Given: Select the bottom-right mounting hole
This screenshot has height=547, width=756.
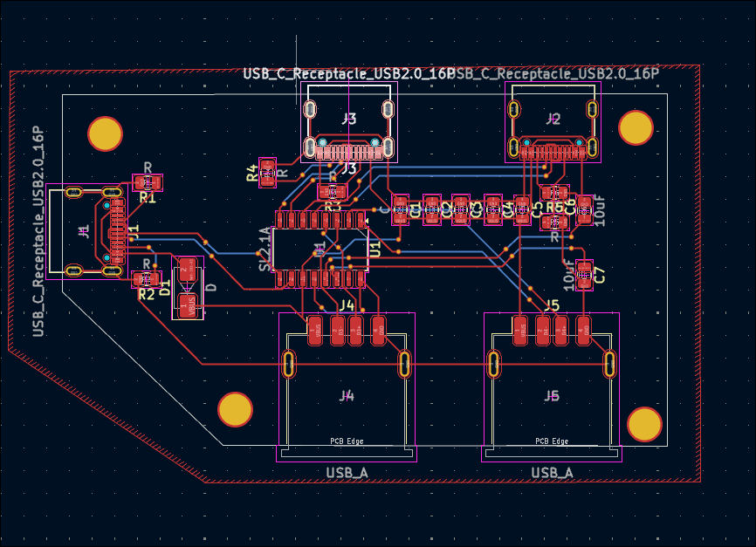Looking at the screenshot, I should click(645, 424).
